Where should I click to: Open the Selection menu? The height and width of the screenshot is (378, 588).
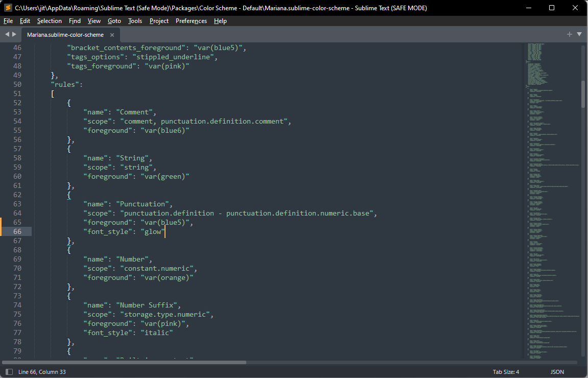tap(49, 21)
